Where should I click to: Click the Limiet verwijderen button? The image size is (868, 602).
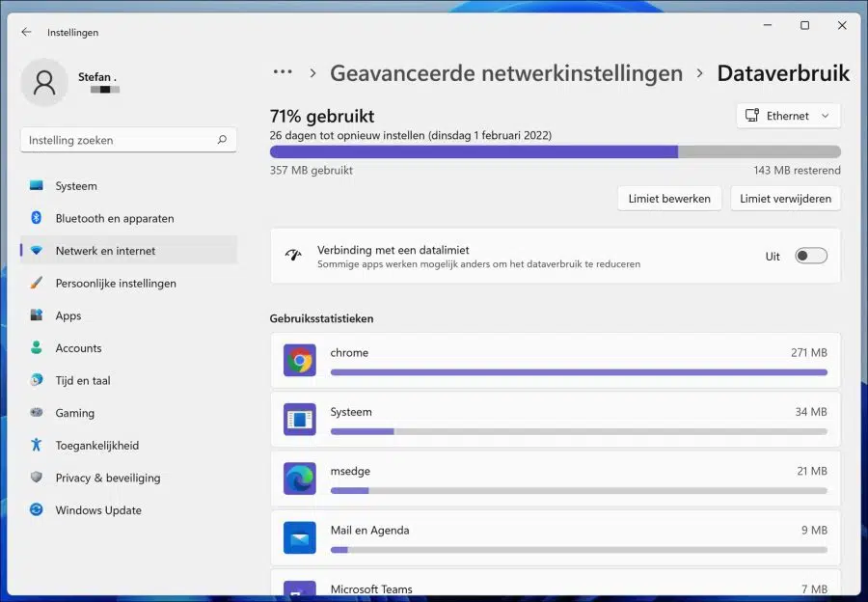pyautogui.click(x=785, y=199)
